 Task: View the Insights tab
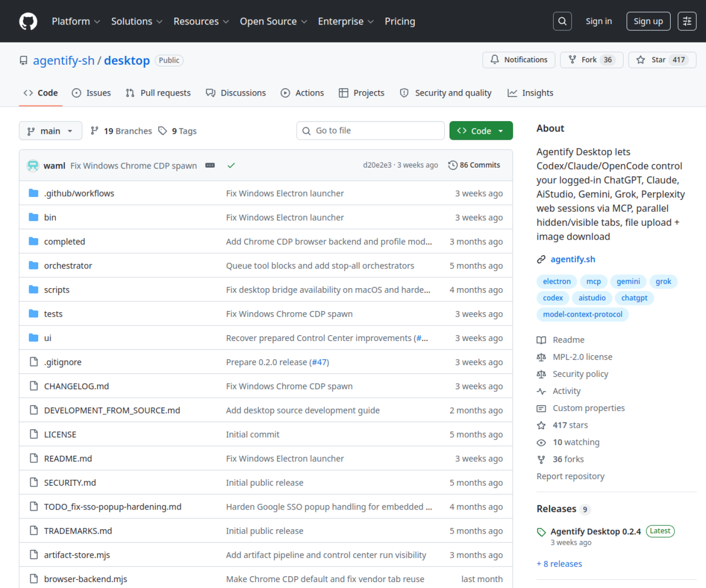point(530,93)
